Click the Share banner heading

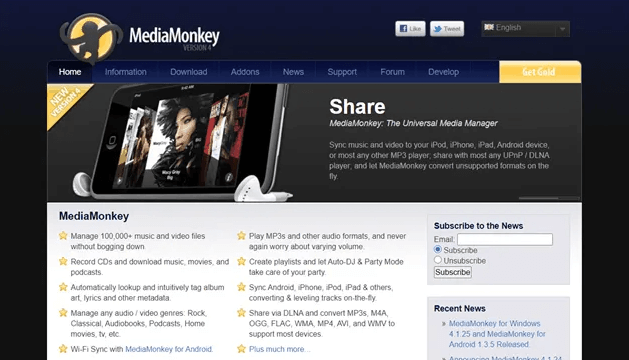357,107
